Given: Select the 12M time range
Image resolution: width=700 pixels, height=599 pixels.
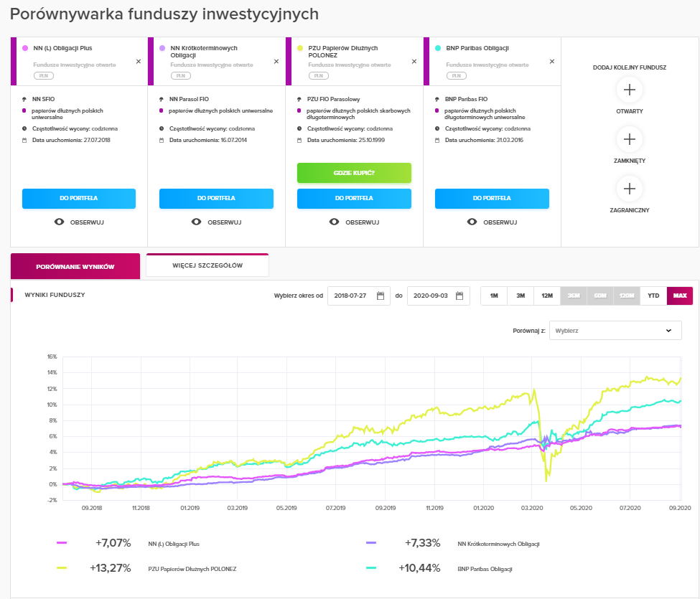Looking at the screenshot, I should (547, 296).
